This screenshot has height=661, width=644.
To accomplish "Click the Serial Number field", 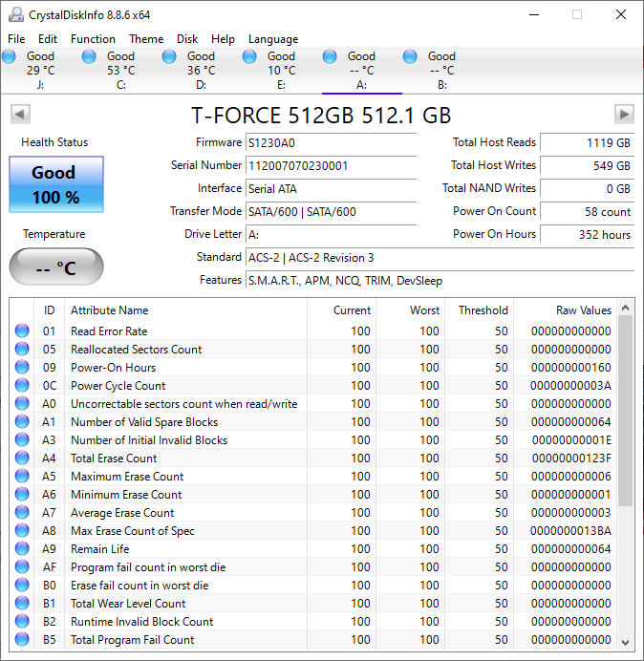I will [331, 165].
